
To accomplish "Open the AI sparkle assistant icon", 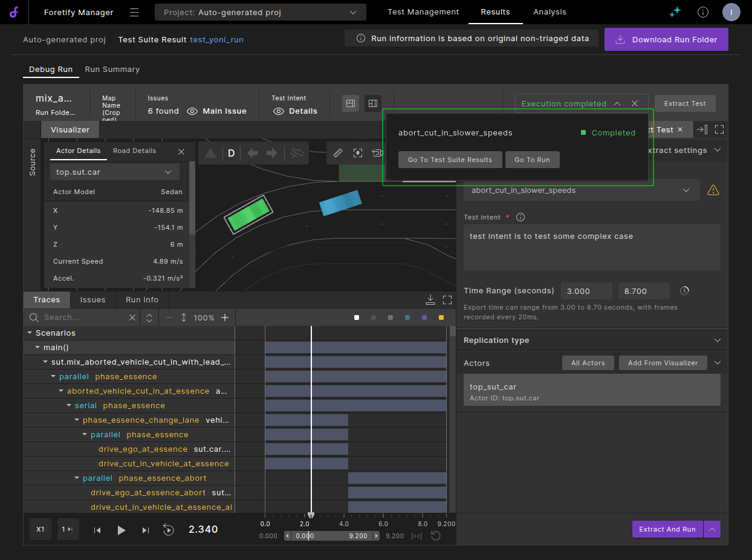I will pyautogui.click(x=675, y=12).
